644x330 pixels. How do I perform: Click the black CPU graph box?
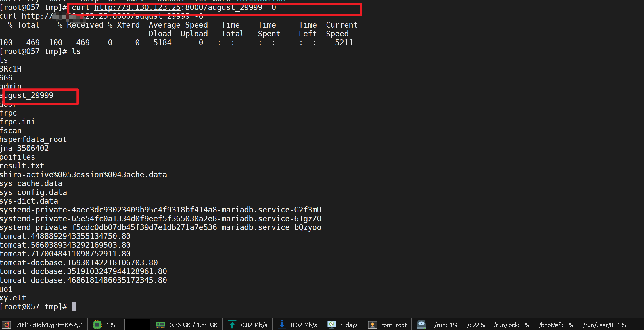click(x=137, y=325)
